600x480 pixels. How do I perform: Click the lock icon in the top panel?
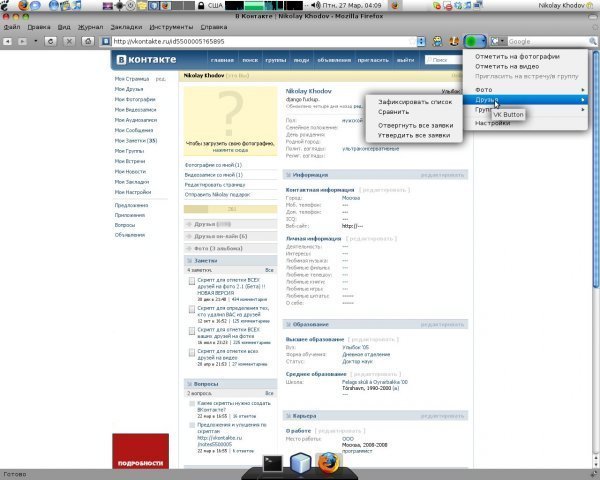coord(201,6)
